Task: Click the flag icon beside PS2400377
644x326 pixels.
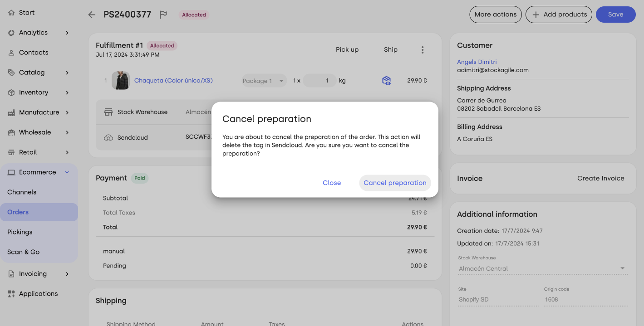Action: 163,15
